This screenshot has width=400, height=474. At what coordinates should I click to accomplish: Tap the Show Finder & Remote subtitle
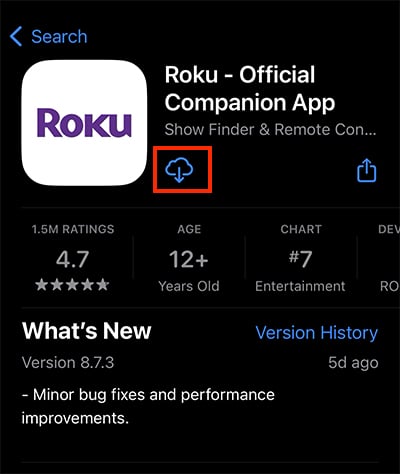click(270, 130)
